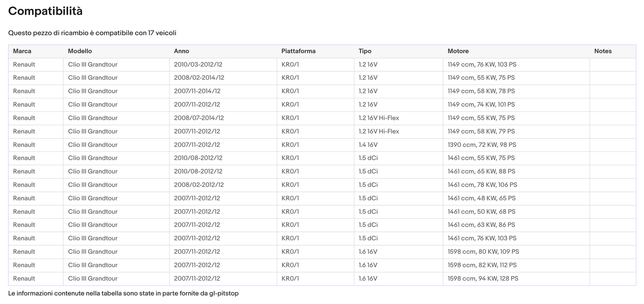
Task: Select the 1390 ccm, 72 KW engine cell
Action: (x=482, y=145)
